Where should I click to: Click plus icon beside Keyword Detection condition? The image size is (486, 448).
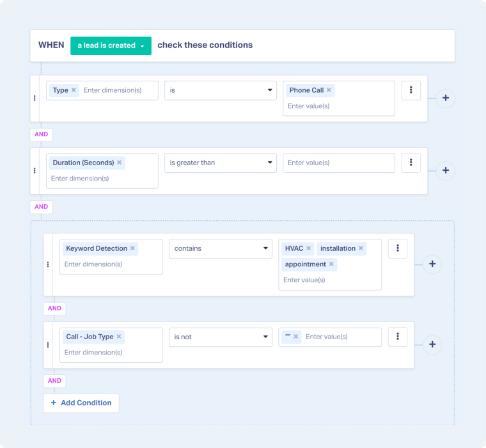[x=432, y=264]
